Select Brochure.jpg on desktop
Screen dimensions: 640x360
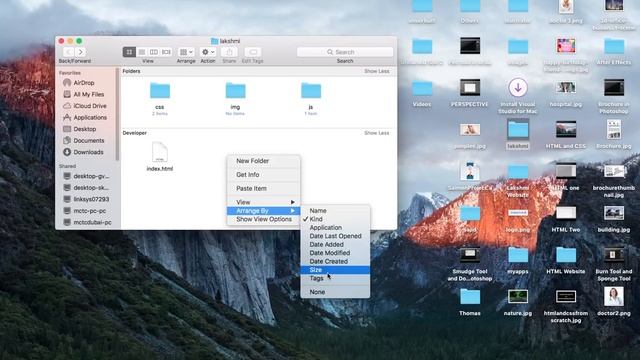(614, 130)
